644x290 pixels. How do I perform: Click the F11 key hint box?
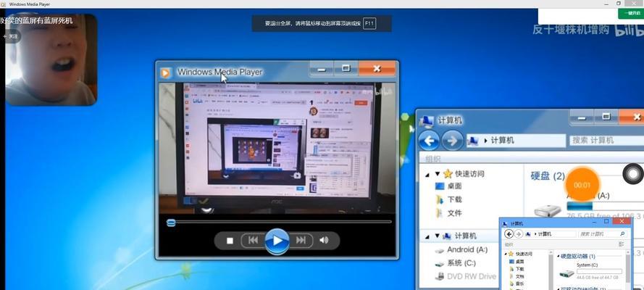point(369,23)
